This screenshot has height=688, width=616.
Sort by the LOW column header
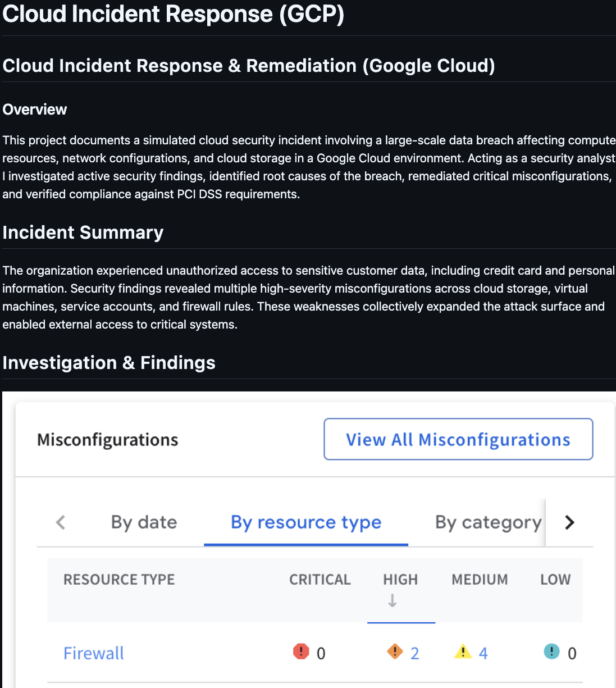pyautogui.click(x=555, y=580)
